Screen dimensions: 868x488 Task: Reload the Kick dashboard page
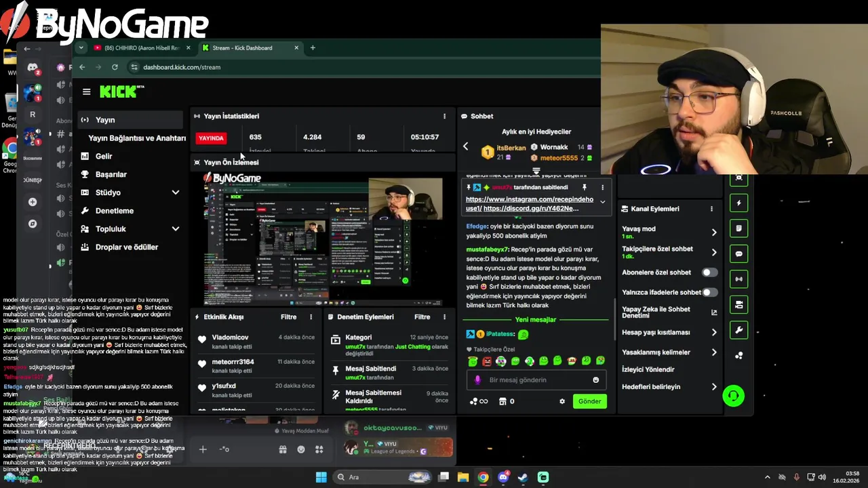click(x=115, y=67)
